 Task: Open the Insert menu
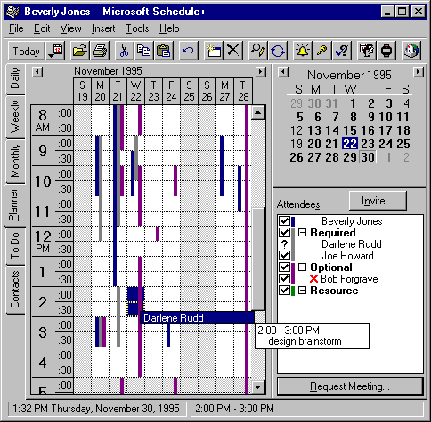coord(104,29)
